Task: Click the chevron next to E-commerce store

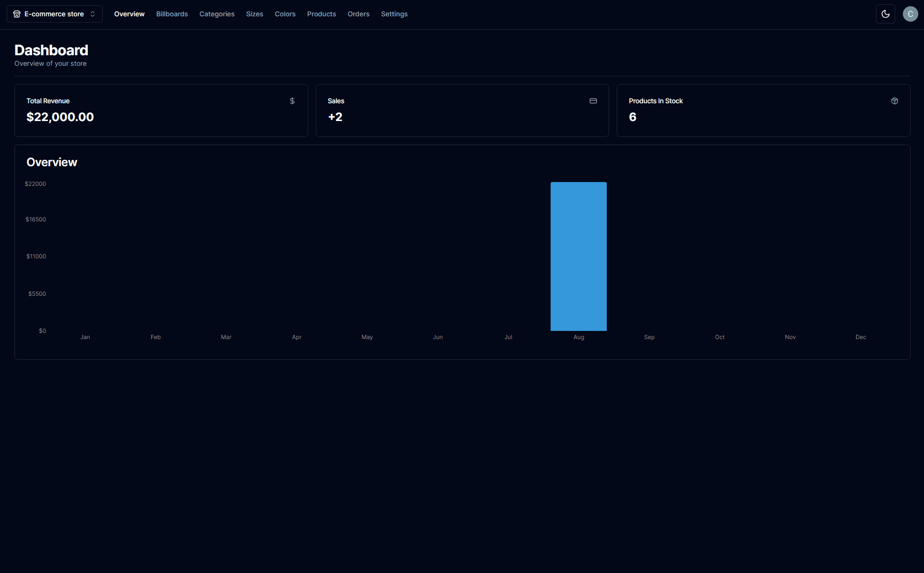Action: pos(92,14)
